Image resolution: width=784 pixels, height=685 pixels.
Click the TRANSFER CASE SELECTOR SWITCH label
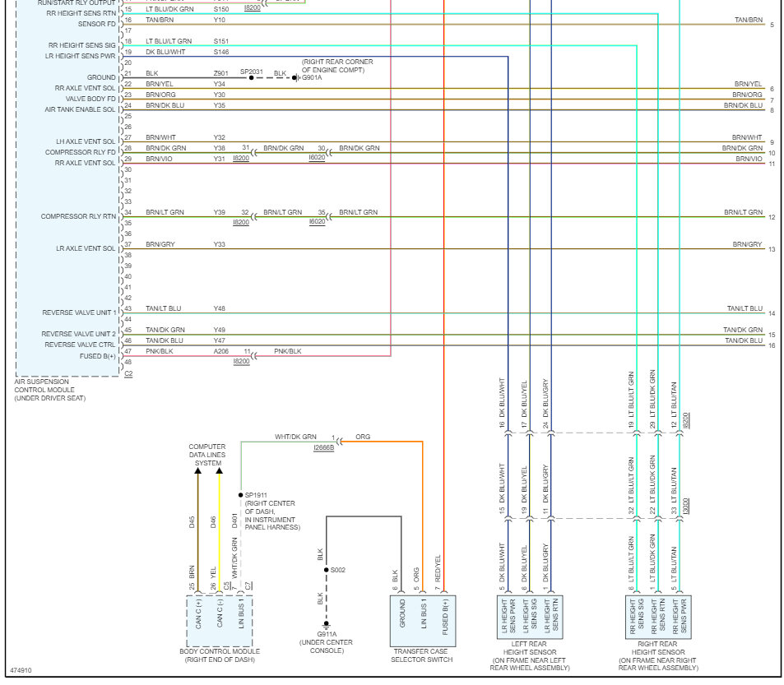point(421,655)
